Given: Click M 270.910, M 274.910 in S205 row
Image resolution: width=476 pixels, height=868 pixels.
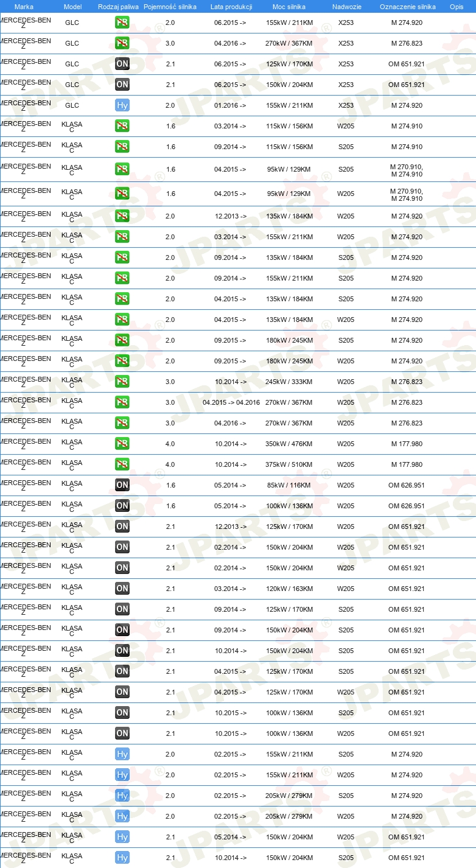Looking at the screenshot, I should click(407, 170).
